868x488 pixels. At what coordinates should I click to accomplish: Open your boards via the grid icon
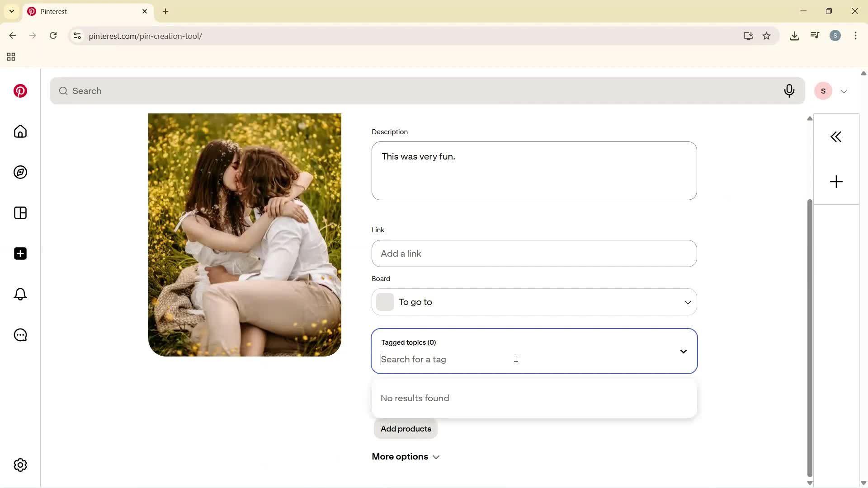tap(20, 213)
